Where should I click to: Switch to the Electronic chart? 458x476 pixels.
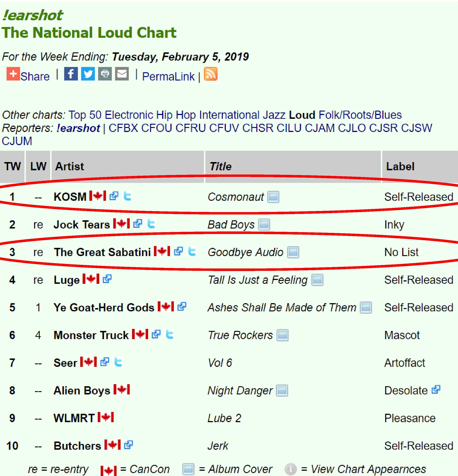point(129,115)
